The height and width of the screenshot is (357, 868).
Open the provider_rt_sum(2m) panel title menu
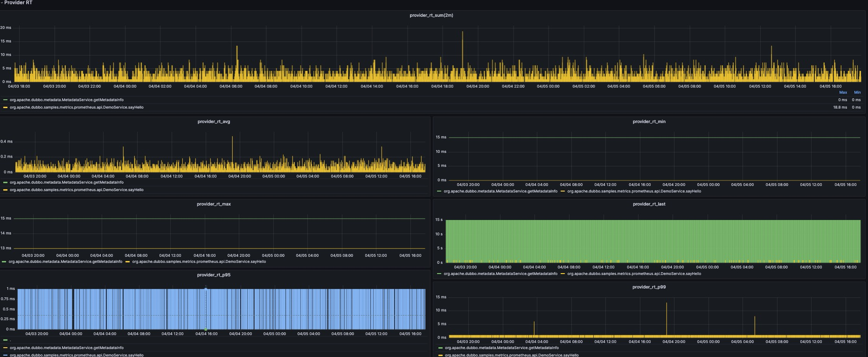431,15
